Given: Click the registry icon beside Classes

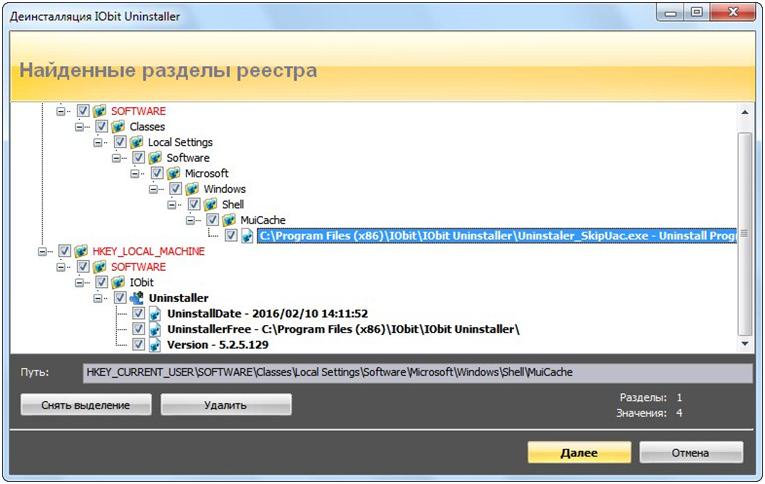Looking at the screenshot, I should click(118, 127).
